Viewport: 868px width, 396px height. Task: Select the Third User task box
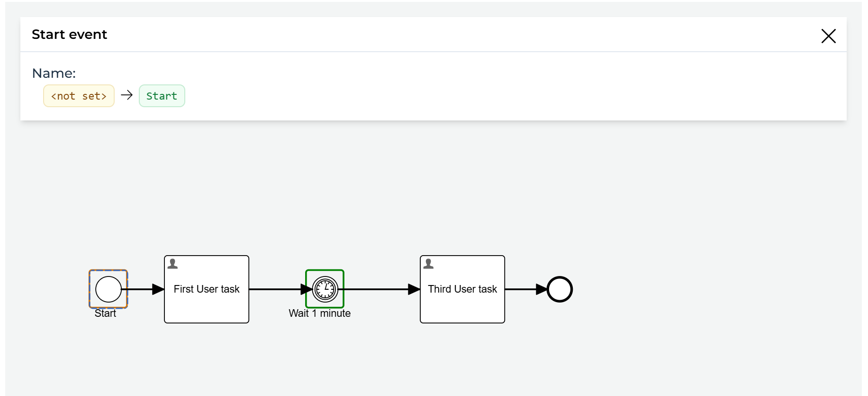(x=462, y=289)
